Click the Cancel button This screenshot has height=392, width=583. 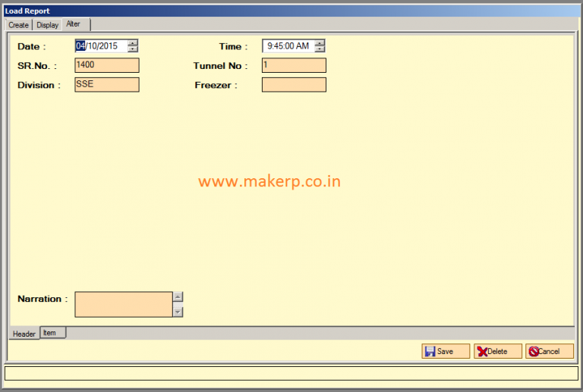point(549,351)
